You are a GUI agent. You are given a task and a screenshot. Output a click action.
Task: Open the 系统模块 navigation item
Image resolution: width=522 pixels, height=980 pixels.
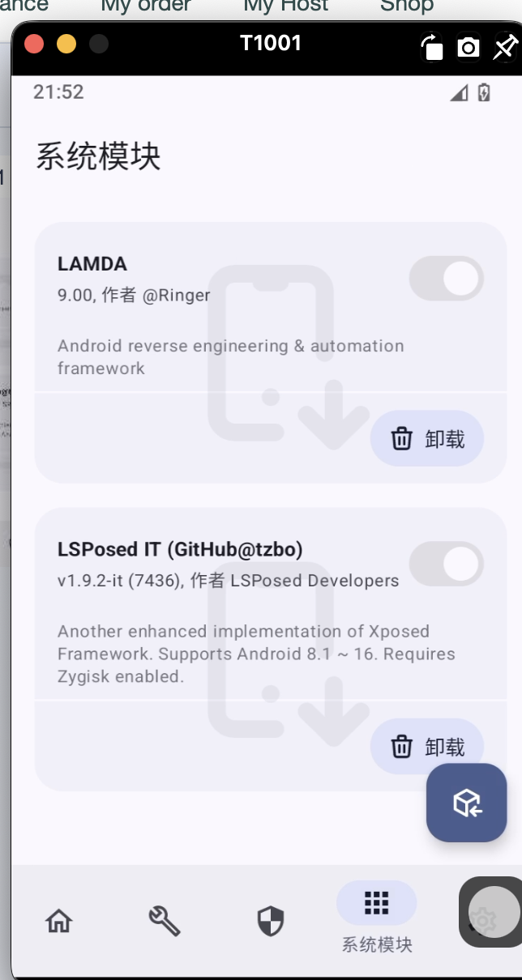pyautogui.click(x=376, y=921)
